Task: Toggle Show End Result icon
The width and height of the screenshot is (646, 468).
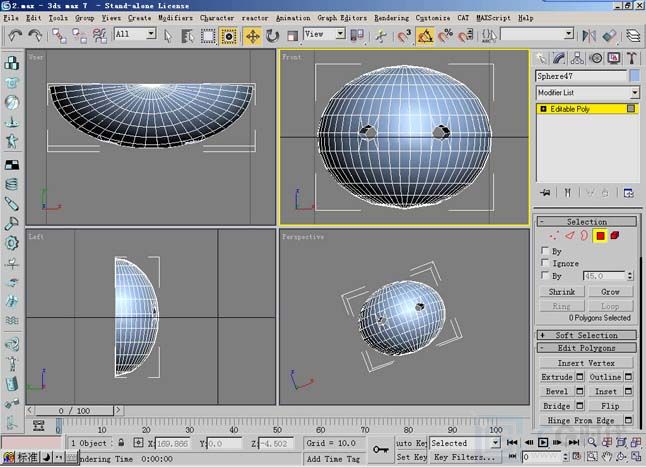Action: (x=568, y=192)
